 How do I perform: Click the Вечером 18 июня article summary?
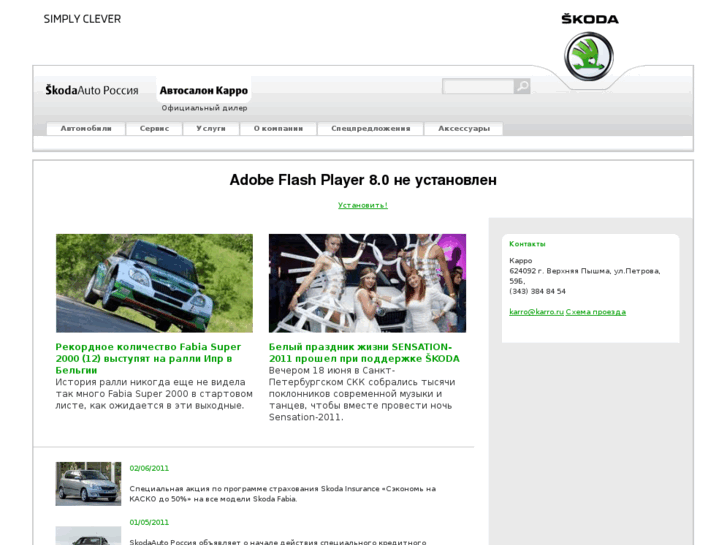pos(362,394)
